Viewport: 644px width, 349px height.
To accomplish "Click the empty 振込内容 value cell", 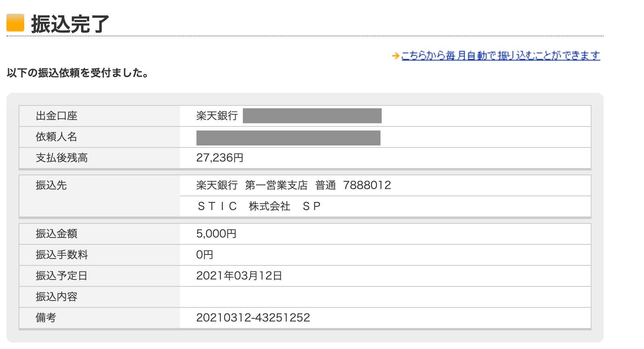I will [385, 297].
